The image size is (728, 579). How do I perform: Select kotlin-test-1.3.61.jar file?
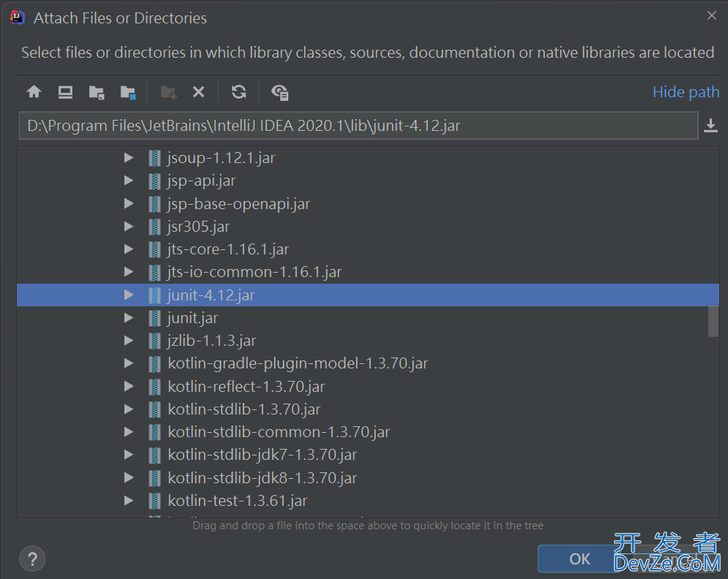click(x=237, y=501)
